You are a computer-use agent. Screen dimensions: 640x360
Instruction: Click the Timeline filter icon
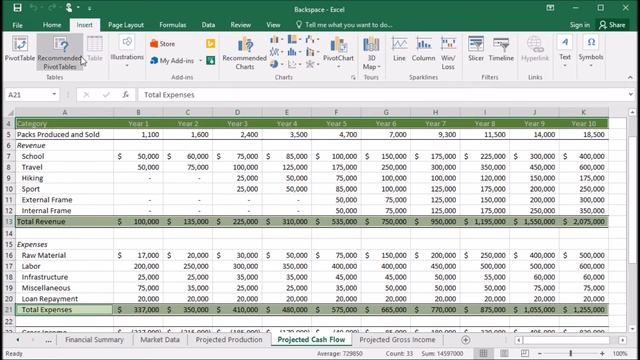pos(501,49)
